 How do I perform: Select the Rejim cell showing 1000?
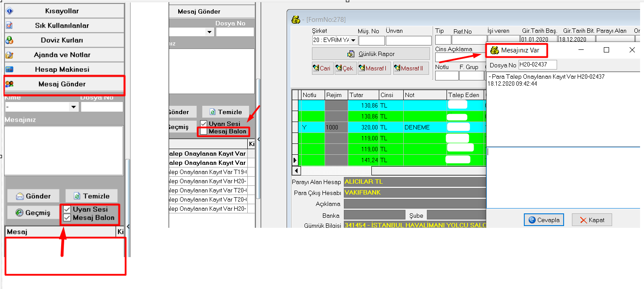[x=336, y=127]
